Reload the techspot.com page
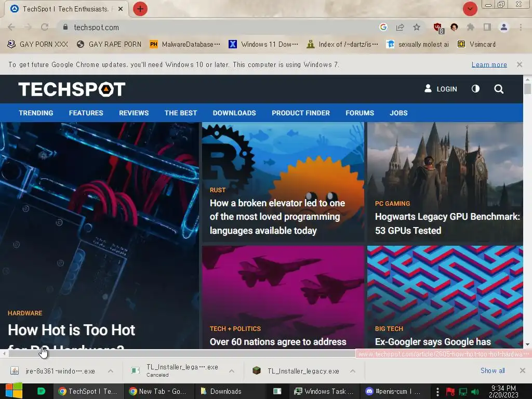The width and height of the screenshot is (532, 399). click(x=45, y=27)
